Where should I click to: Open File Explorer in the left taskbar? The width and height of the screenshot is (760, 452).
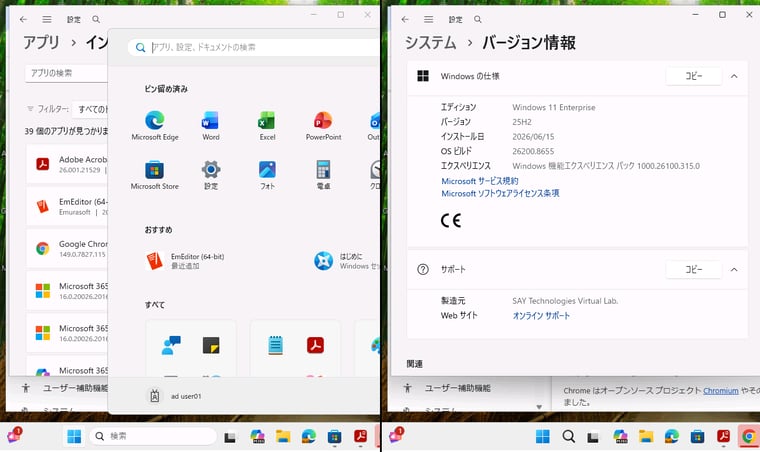[x=283, y=437]
